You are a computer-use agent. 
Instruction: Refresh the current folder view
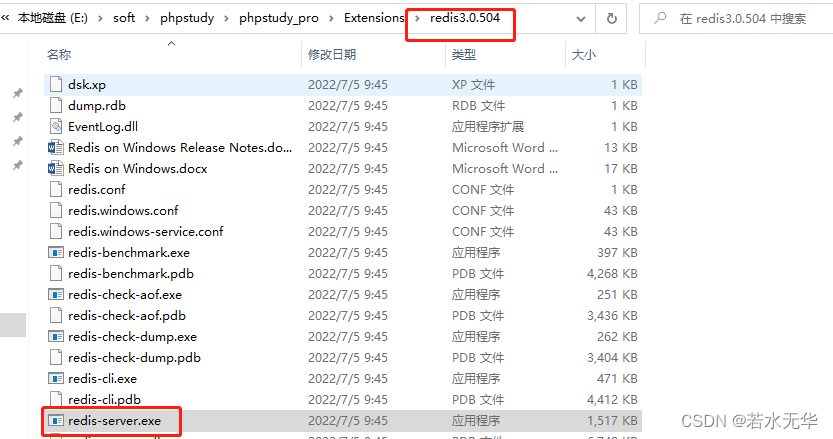click(x=611, y=19)
